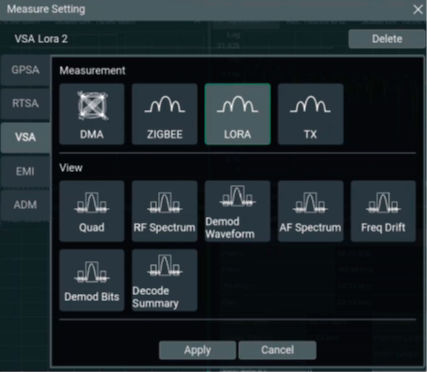Pick the TX measurement tile
The width and height of the screenshot is (427, 372).
coord(310,114)
